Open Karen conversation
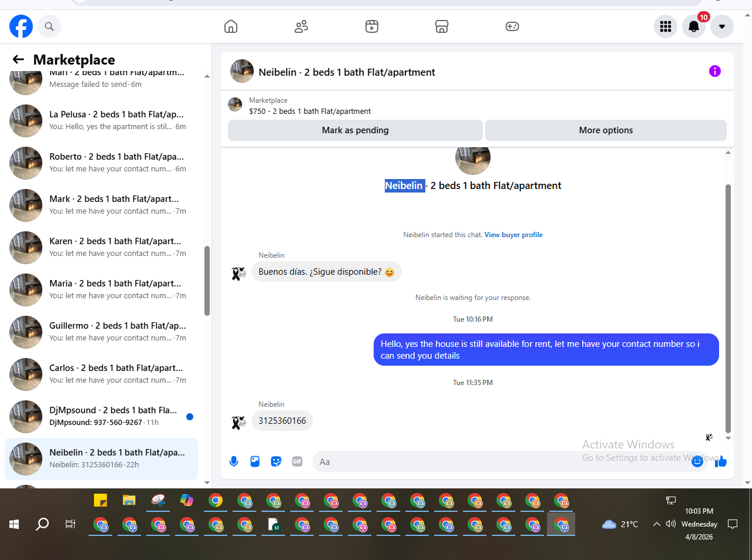The image size is (752, 560). coord(101,247)
